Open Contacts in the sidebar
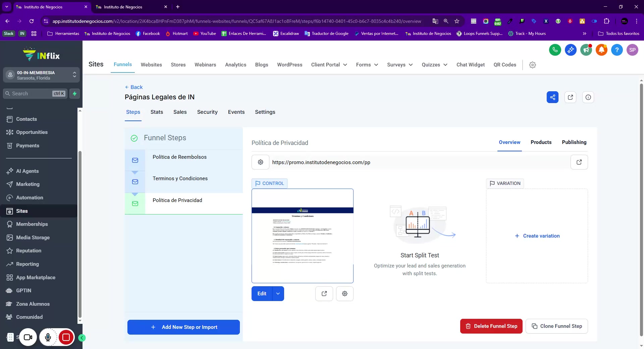Image resolution: width=644 pixels, height=349 pixels. 26,119
